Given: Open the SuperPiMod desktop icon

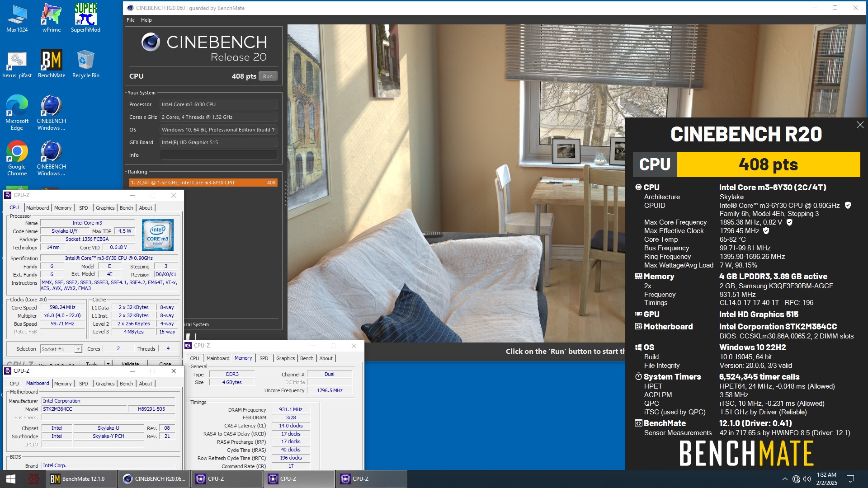Looking at the screenshot, I should click(x=85, y=18).
